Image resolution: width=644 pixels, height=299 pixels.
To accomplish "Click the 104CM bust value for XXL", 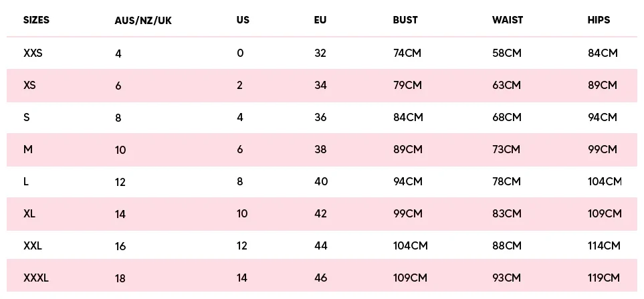I will tap(411, 245).
